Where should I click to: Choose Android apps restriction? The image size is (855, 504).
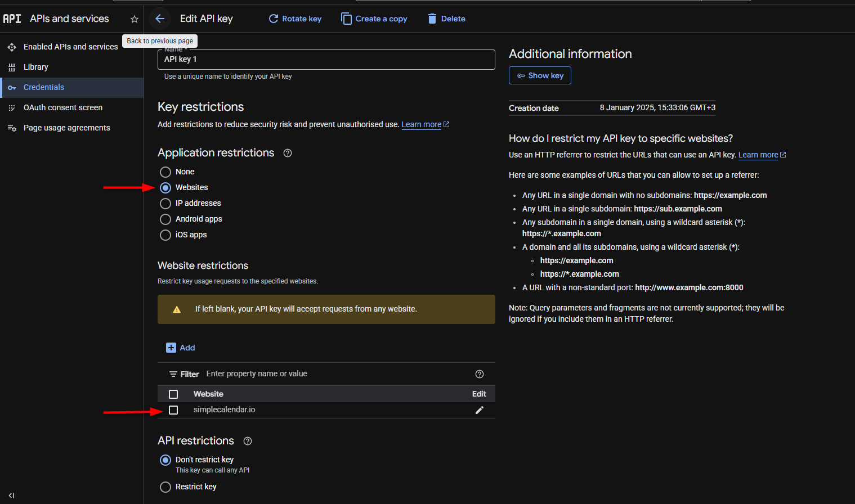pyautogui.click(x=165, y=219)
